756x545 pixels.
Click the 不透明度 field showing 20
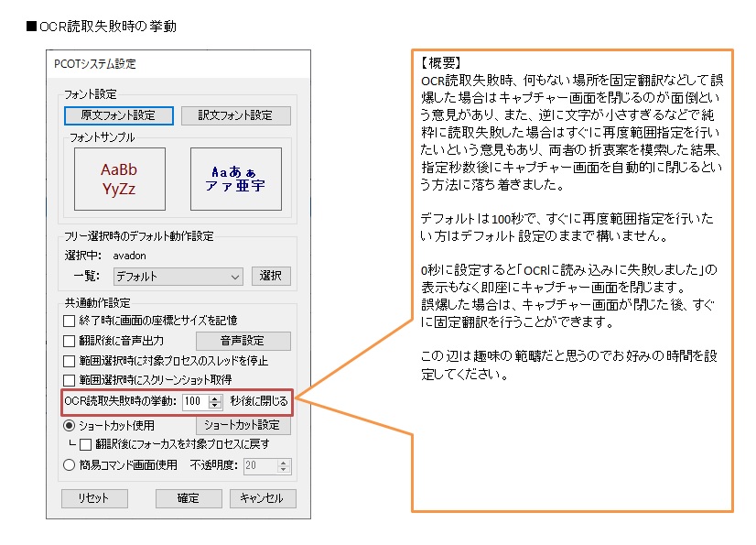point(260,466)
